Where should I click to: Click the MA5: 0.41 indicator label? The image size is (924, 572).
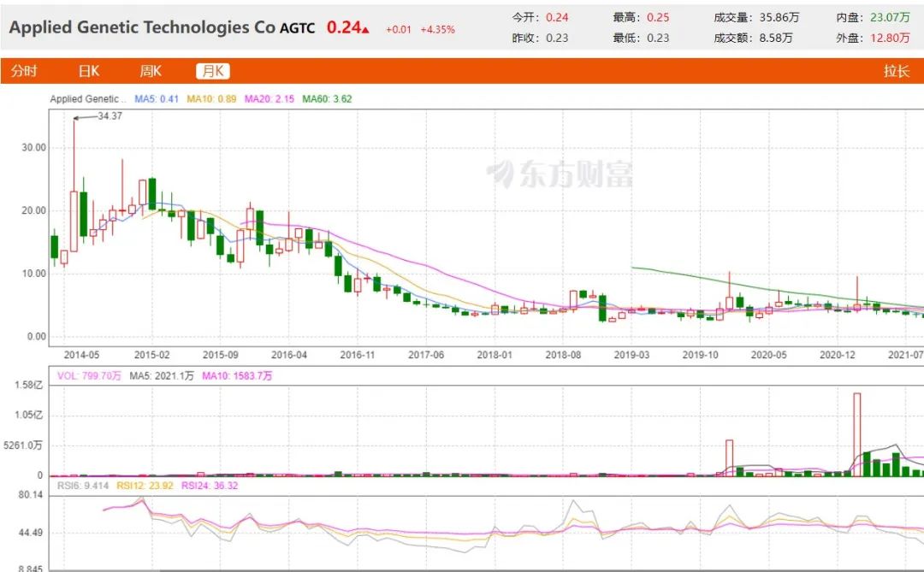click(x=157, y=99)
